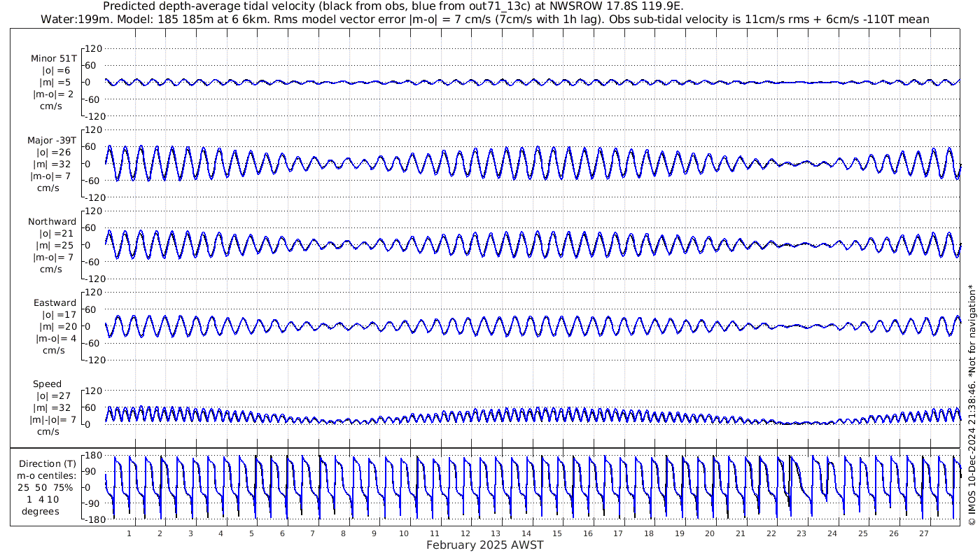Click day '22' on the date axis
This screenshot has width=980, height=560.
pyautogui.click(x=771, y=533)
